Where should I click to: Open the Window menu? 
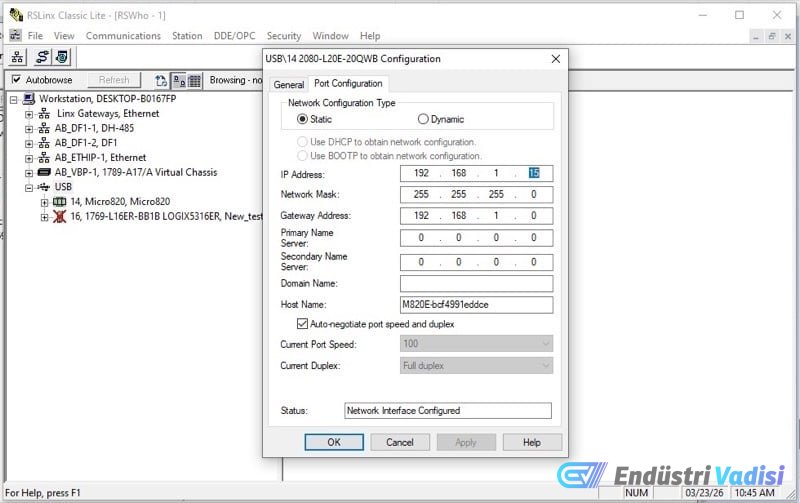[x=330, y=36]
